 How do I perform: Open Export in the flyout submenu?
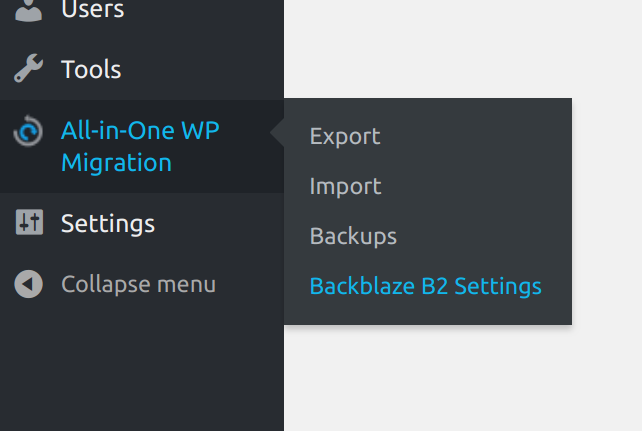(x=345, y=136)
